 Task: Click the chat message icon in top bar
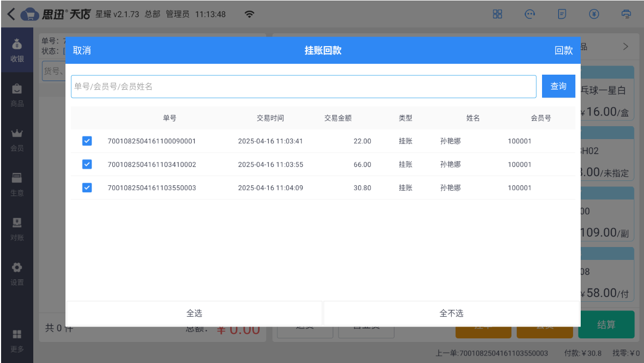530,14
